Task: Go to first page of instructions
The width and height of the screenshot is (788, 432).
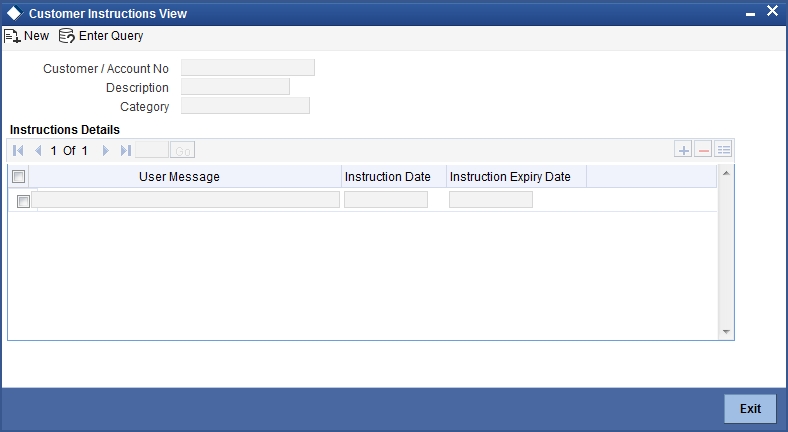Action: pos(18,150)
